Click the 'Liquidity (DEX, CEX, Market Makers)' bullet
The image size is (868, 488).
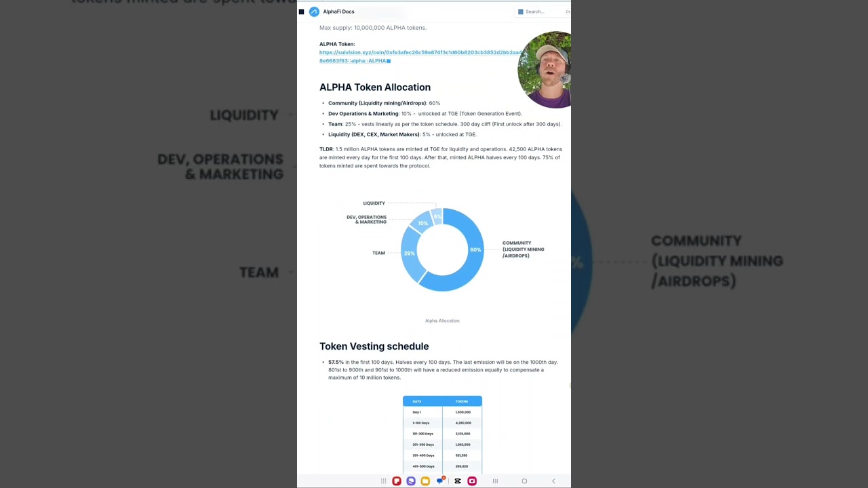(x=402, y=134)
